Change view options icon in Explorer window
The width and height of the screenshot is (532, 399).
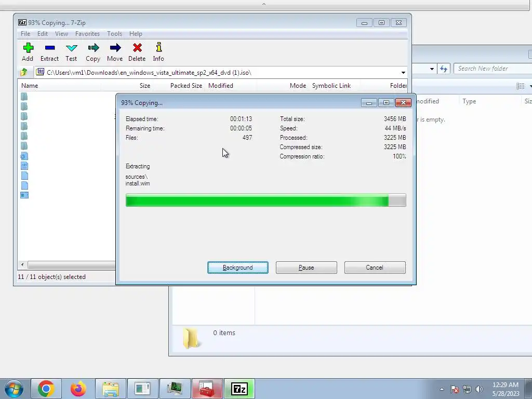click(x=520, y=86)
